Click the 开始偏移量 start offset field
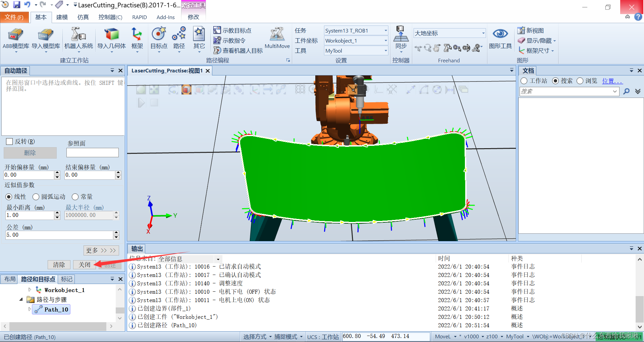Viewport: 644px width, 342px height. tap(29, 175)
